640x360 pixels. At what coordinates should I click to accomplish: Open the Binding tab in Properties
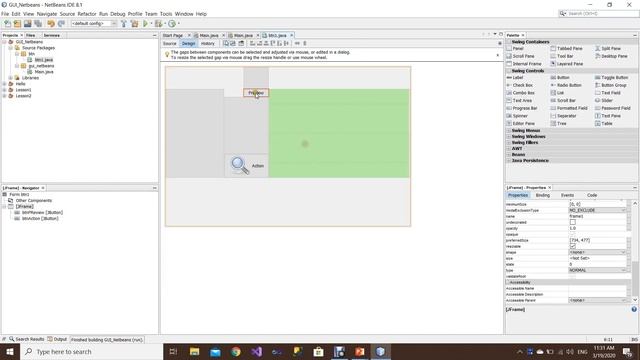(x=542, y=195)
